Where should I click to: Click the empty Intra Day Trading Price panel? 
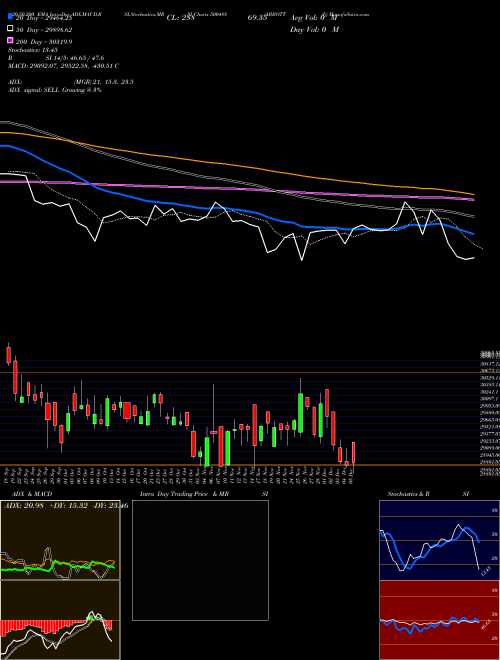pyautogui.click(x=200, y=560)
